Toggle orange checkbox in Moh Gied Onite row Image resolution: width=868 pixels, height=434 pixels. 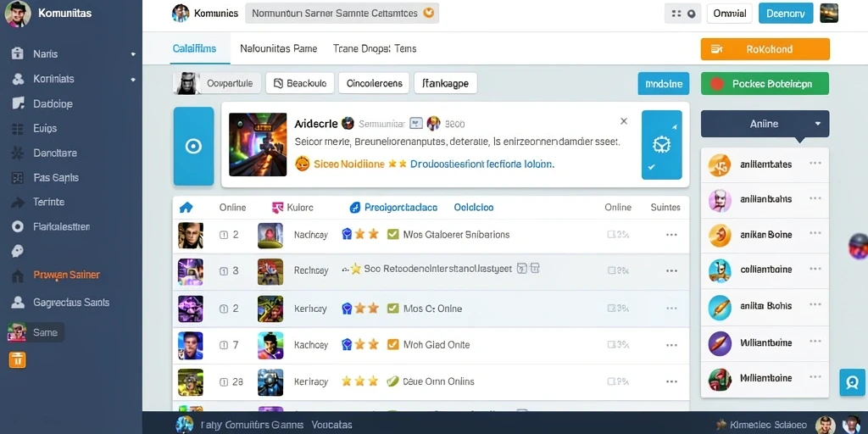(x=393, y=344)
